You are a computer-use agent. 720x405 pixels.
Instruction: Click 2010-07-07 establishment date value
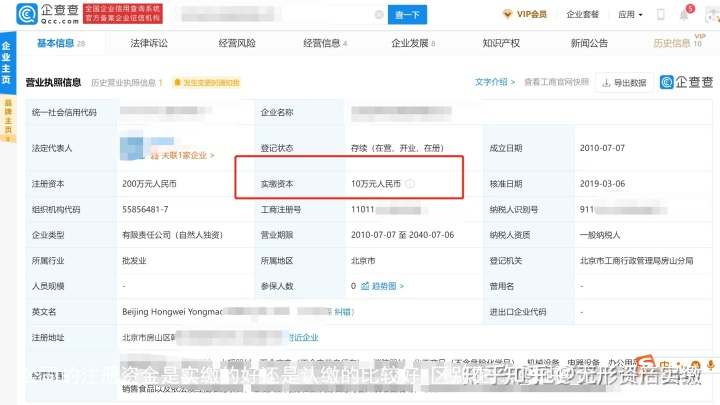[602, 148]
